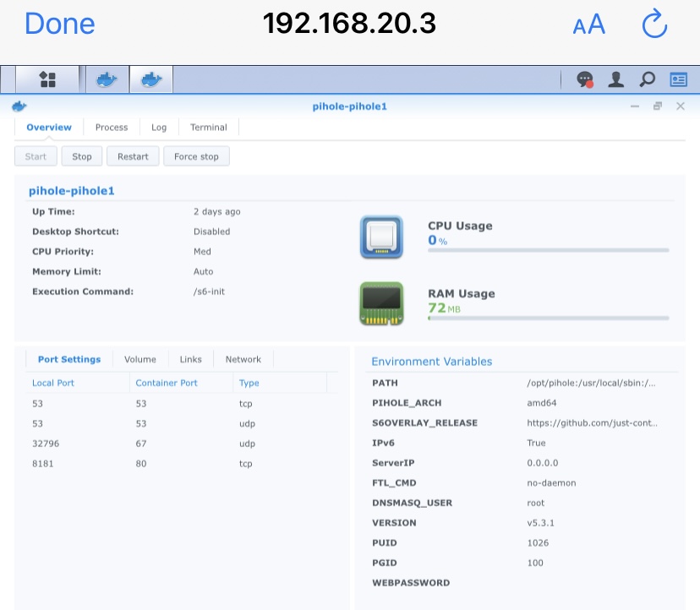
Task: Click the CPU Usage progress bar
Action: click(x=548, y=250)
